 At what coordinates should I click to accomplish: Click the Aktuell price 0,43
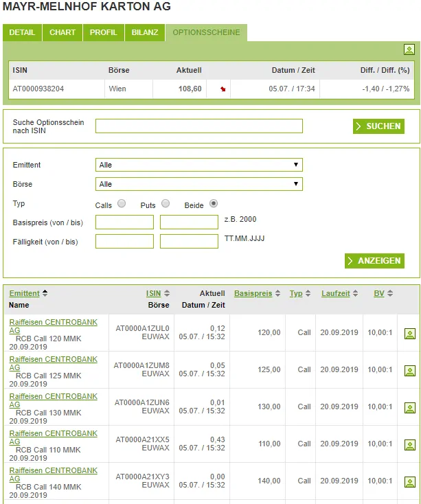pyautogui.click(x=218, y=439)
